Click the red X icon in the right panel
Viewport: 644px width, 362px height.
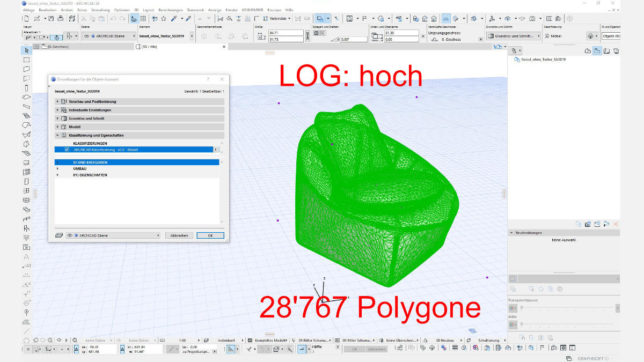click(616, 224)
